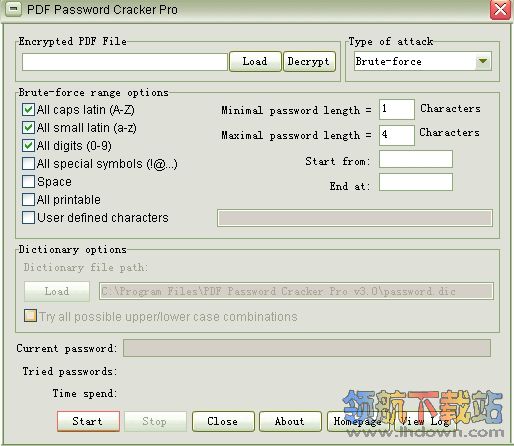Click the dictionary file path field
This screenshot has width=514, height=446.
click(x=296, y=291)
